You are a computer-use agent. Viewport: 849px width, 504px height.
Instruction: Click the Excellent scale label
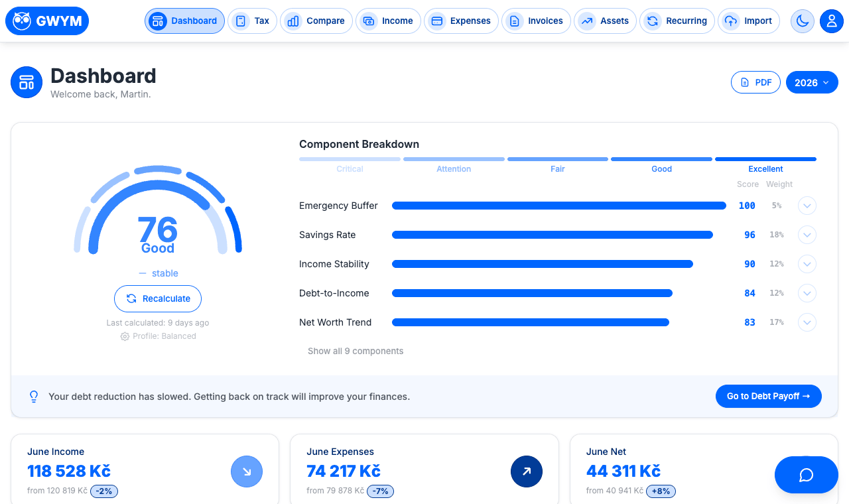click(x=765, y=169)
